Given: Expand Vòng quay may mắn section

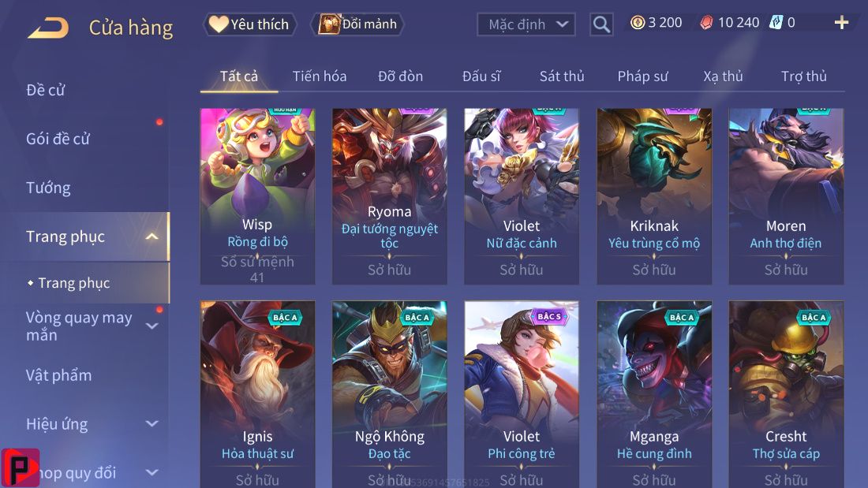Looking at the screenshot, I should 152,326.
